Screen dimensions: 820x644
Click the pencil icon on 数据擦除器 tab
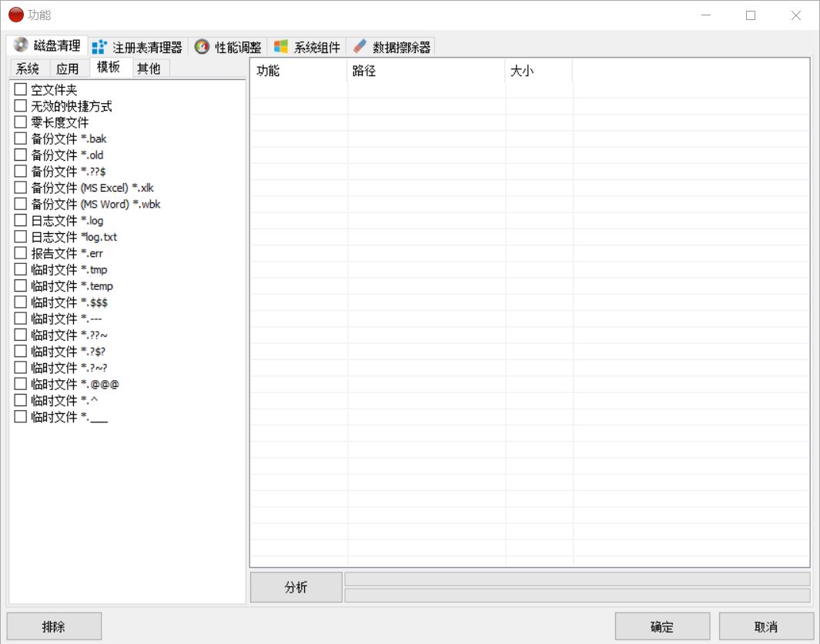358,45
